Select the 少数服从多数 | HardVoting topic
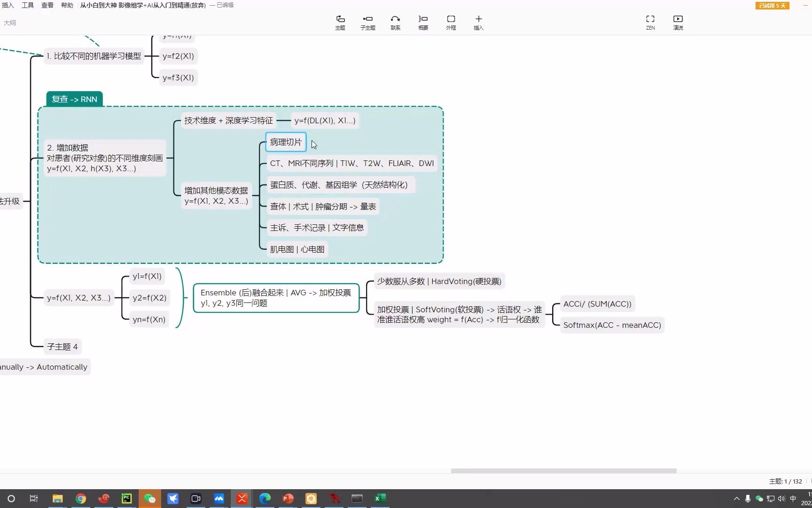Screen dimensions: 812x508 [x=439, y=281]
